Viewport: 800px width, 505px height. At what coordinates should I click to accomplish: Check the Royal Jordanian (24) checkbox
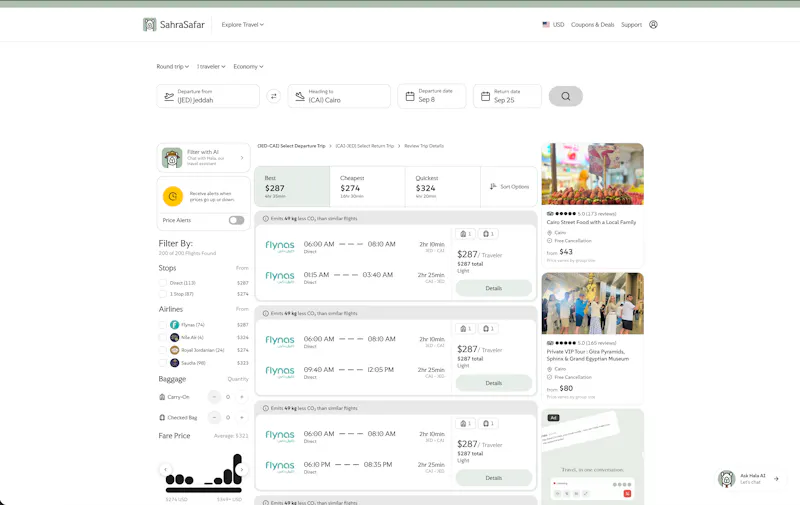(x=163, y=350)
